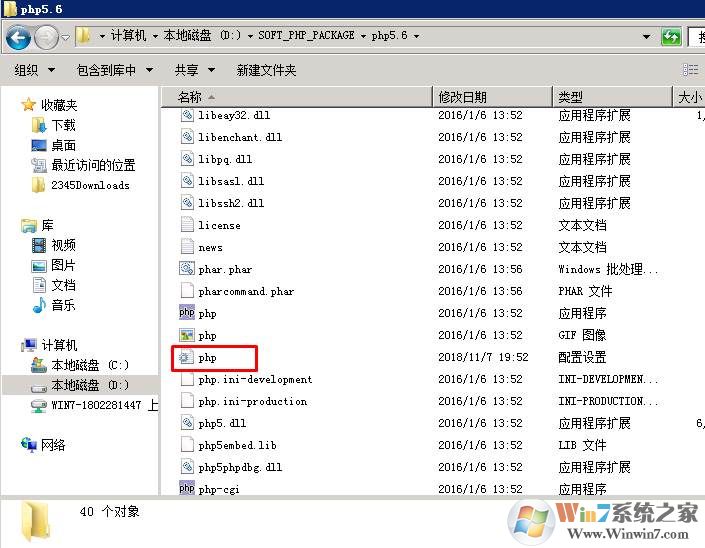The width and height of the screenshot is (705, 548).
Task: Select php GIF image file icon
Action: click(187, 335)
